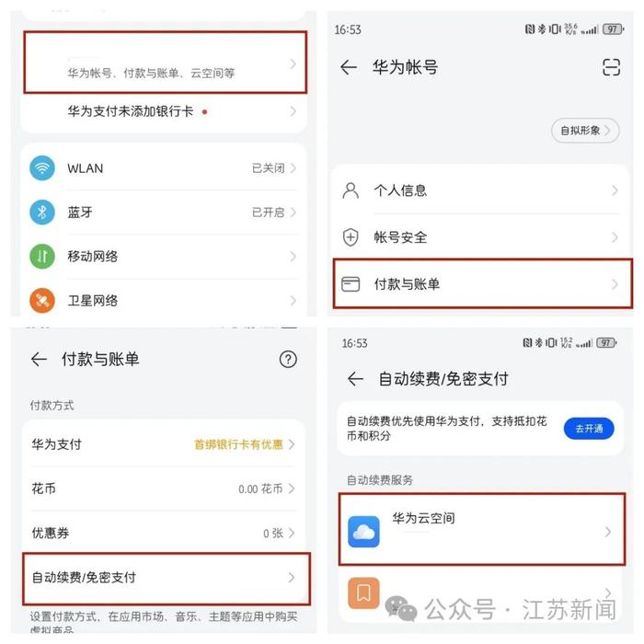Expand the 华为支付 row chevron

292,444
